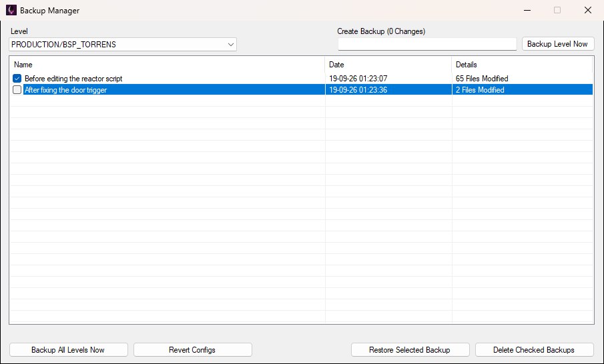The height and width of the screenshot is (364, 604).
Task: Check the 'After fixing the door trigger' checkbox
Action: [x=17, y=89]
